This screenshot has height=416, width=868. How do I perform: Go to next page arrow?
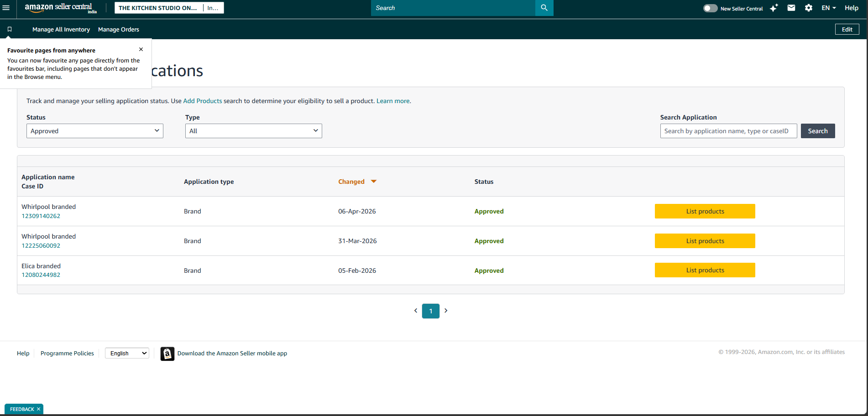446,311
